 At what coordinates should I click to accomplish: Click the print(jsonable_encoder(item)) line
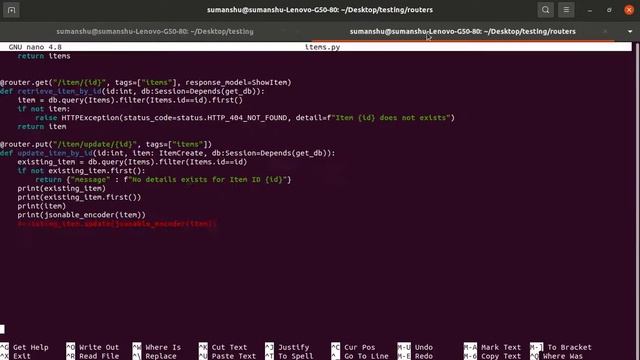[x=81, y=215]
